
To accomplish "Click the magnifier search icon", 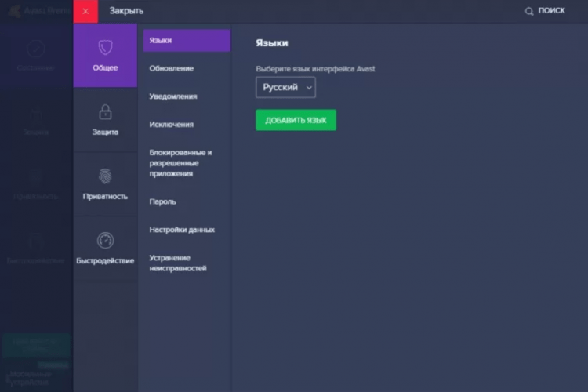I will 529,11.
